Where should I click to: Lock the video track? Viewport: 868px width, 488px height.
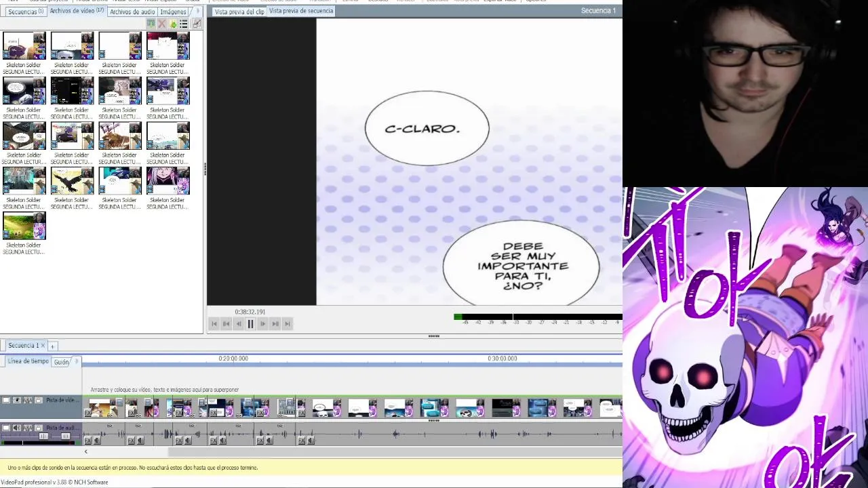pos(39,400)
